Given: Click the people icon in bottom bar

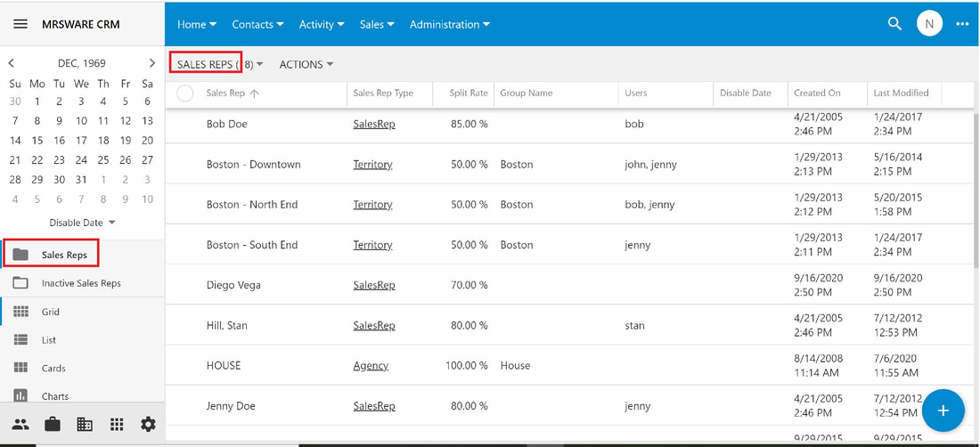Looking at the screenshot, I should click(x=20, y=425).
